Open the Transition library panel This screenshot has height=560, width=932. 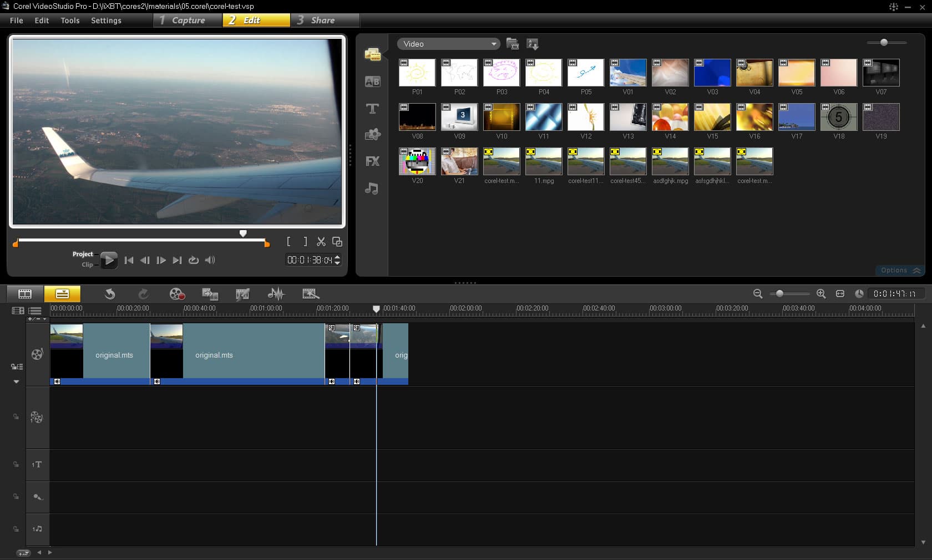372,82
